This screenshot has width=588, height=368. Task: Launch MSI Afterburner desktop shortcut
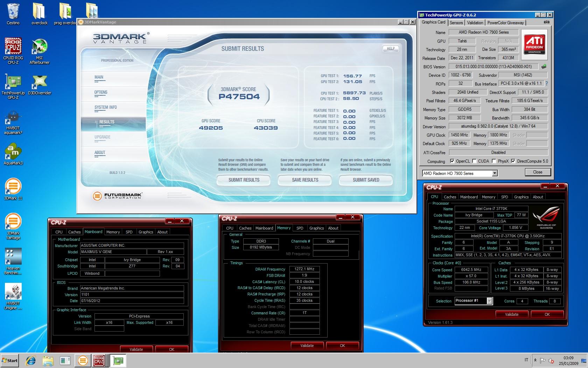click(39, 51)
